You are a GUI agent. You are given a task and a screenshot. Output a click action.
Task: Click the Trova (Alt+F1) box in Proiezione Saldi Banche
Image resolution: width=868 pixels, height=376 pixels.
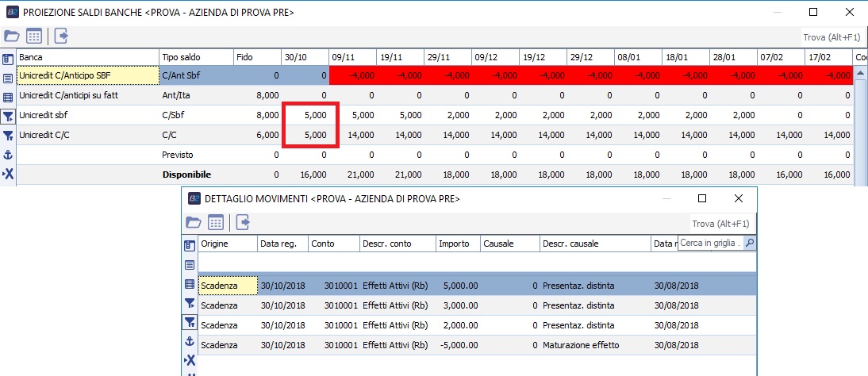tap(832, 37)
